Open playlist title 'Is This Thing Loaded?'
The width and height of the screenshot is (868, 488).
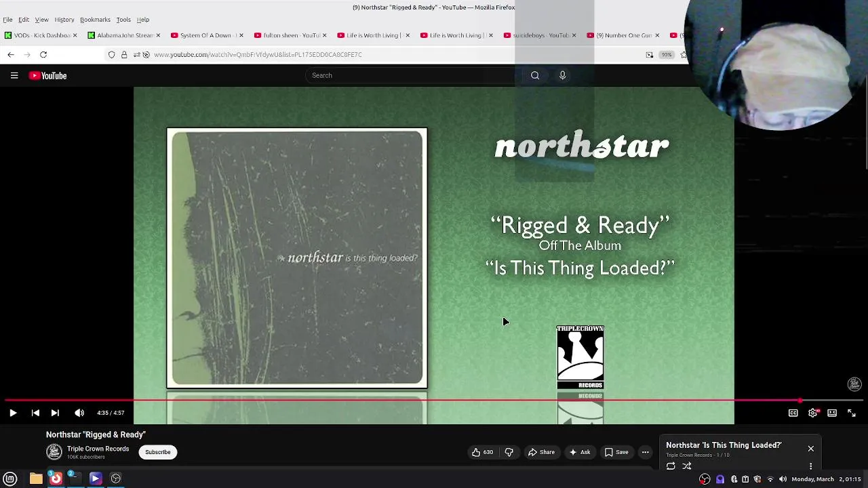(724, 445)
